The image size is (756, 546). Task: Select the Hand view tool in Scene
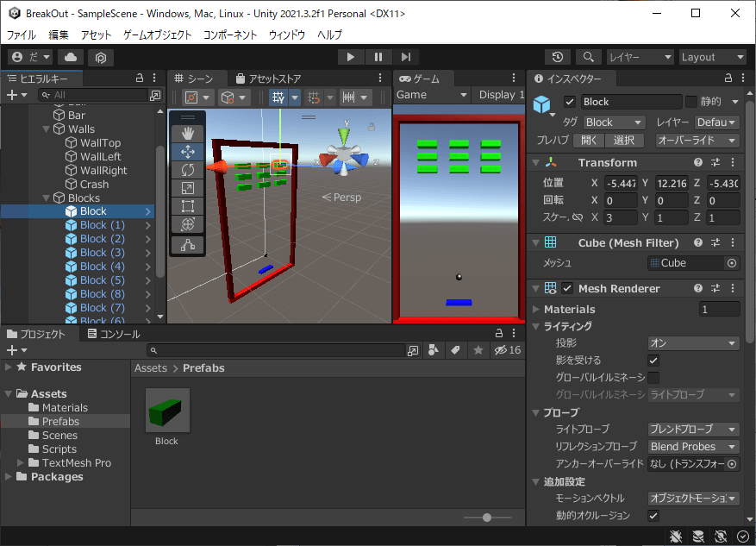pyautogui.click(x=188, y=133)
